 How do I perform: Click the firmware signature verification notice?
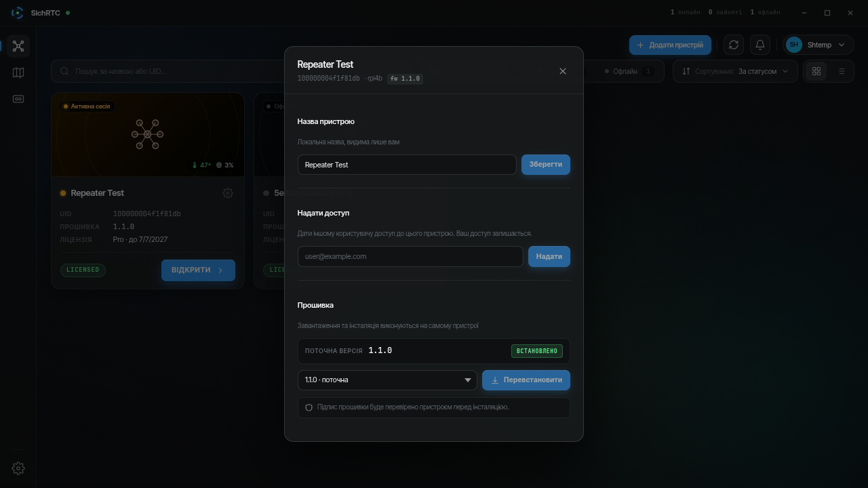pyautogui.click(x=434, y=407)
